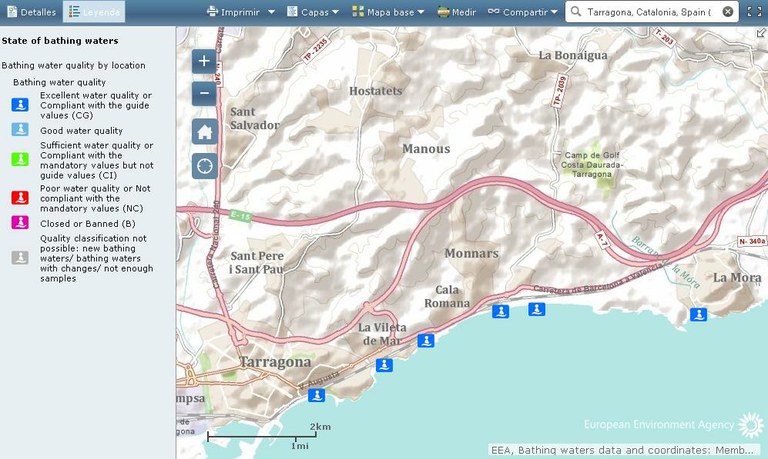Click bathing water marker near La Mora
The image size is (768, 459).
pyautogui.click(x=698, y=315)
